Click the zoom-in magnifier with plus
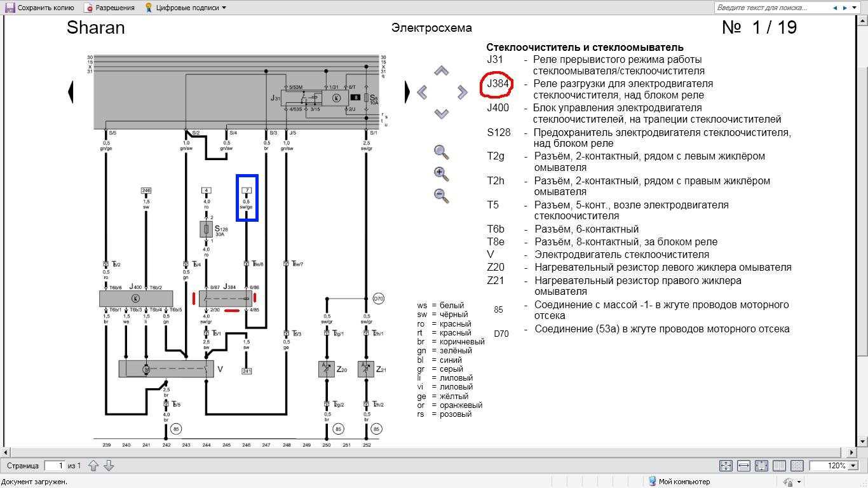 441,173
